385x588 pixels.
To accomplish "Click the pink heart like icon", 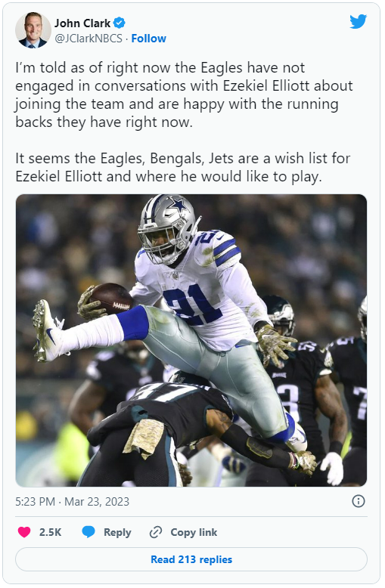I will (x=24, y=532).
